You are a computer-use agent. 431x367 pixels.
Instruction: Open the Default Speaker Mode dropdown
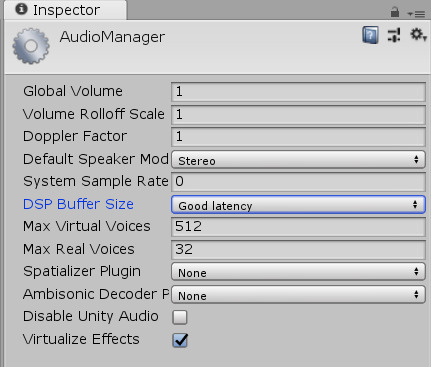coord(298,159)
